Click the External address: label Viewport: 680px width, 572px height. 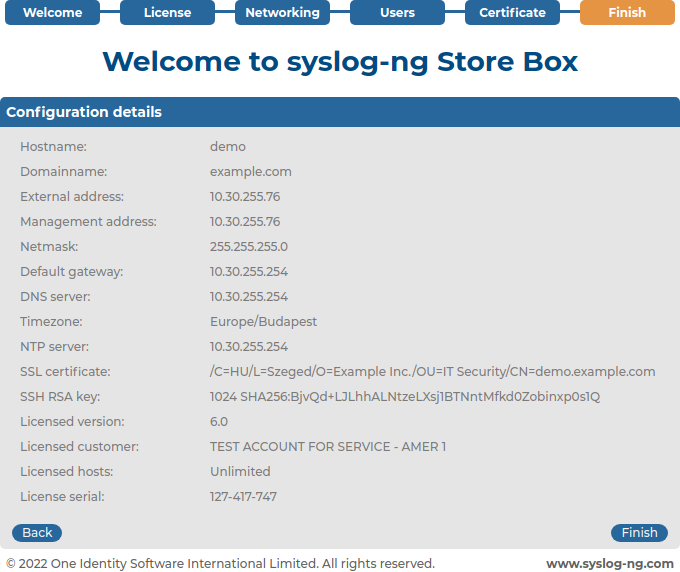[x=72, y=197]
